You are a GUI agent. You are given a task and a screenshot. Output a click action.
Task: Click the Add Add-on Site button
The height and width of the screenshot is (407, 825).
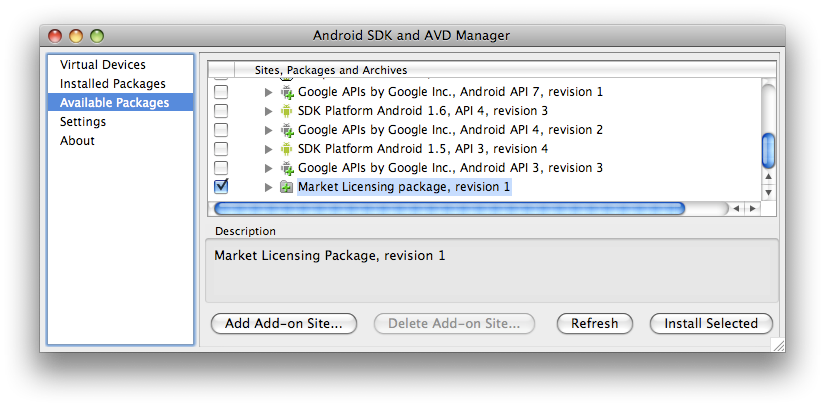[x=284, y=323]
